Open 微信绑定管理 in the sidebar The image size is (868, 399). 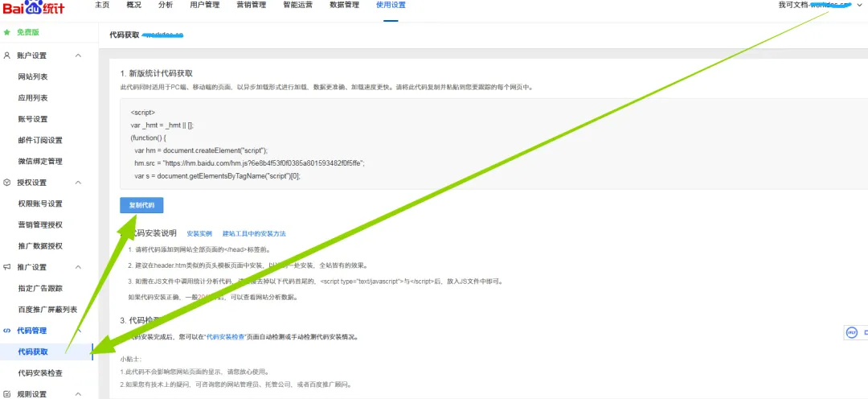point(40,161)
